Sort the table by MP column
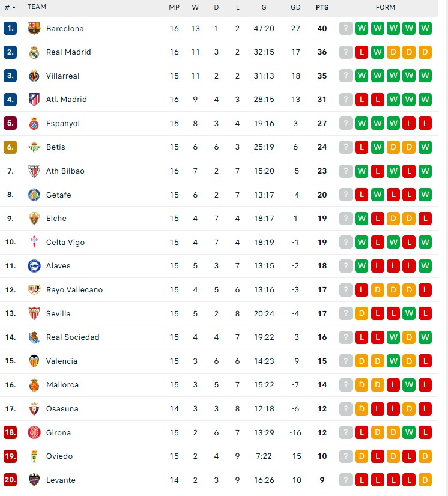 coord(174,7)
